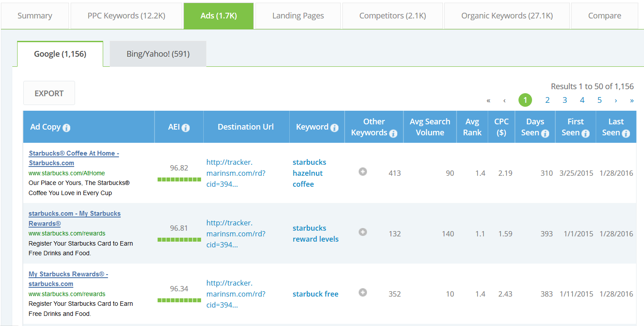The image size is (644, 326).
Task: Click info icon beside Last Seen header
Action: pyautogui.click(x=626, y=134)
